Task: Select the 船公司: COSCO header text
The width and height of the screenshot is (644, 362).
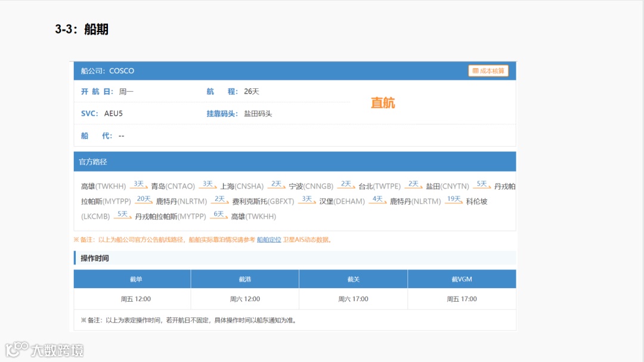Action: pyautogui.click(x=107, y=71)
